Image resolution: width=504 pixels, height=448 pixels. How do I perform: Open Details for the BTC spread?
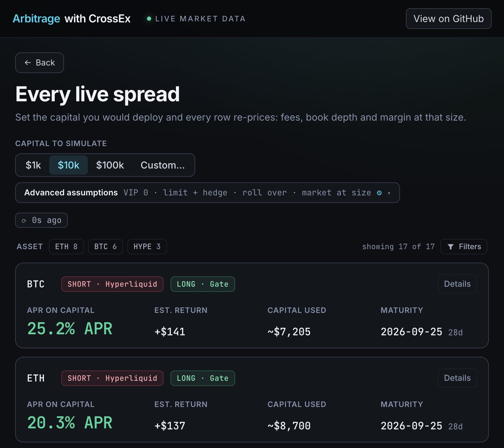tap(457, 284)
